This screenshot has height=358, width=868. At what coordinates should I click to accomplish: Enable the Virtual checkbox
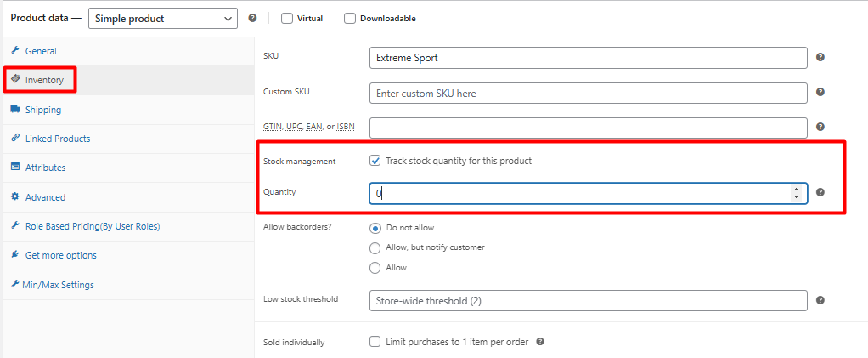pos(287,19)
